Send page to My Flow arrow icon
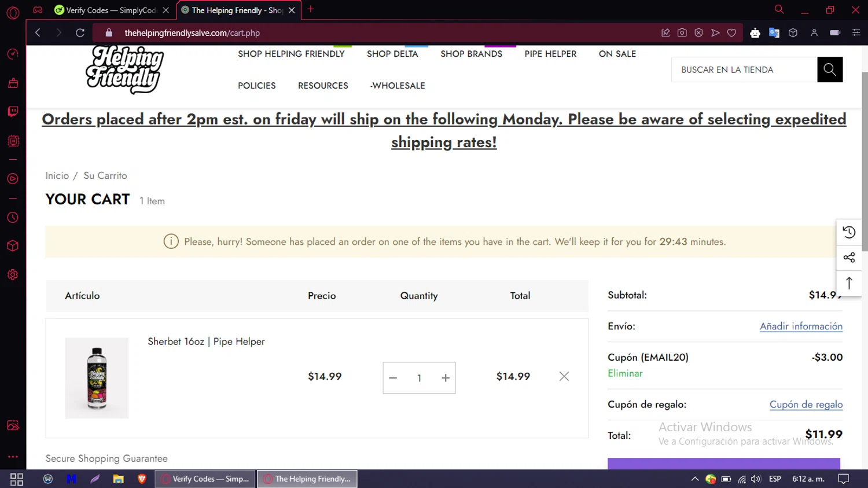Screen dimensions: 868x488 point(715,33)
